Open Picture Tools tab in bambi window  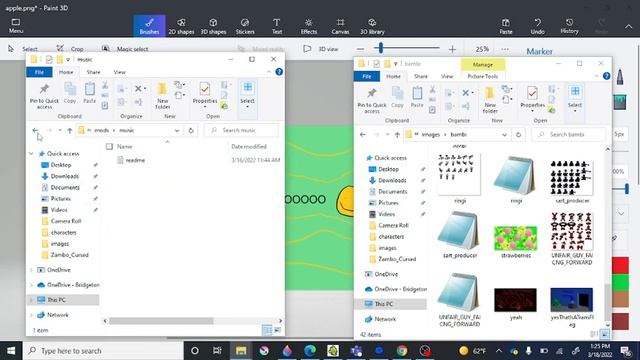pos(482,76)
